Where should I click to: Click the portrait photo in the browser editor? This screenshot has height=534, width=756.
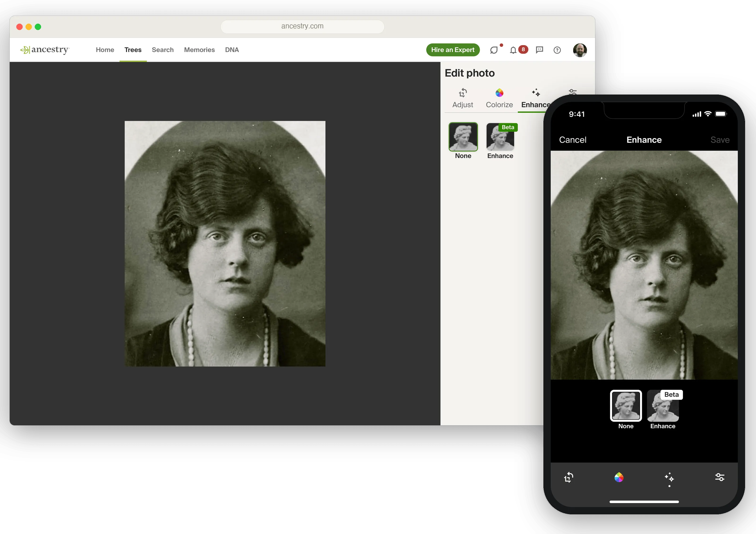(225, 244)
